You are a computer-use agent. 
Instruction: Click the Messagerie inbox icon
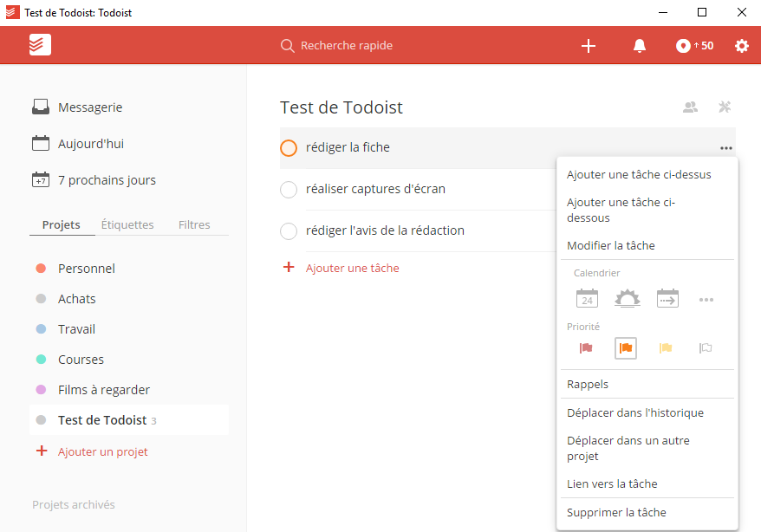[x=41, y=107]
